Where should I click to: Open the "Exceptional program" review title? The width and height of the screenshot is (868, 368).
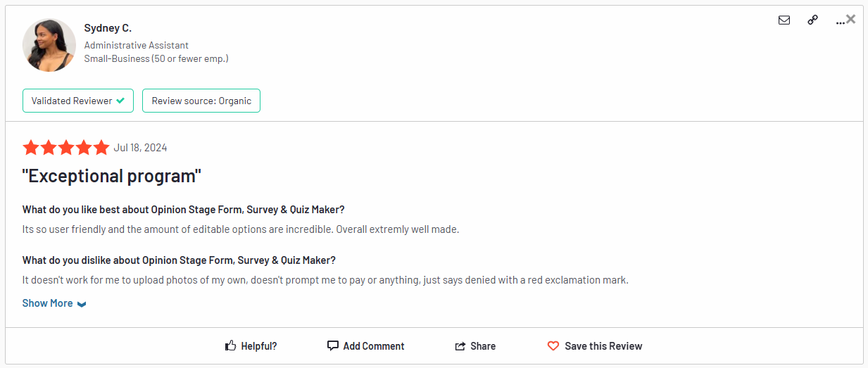click(112, 176)
